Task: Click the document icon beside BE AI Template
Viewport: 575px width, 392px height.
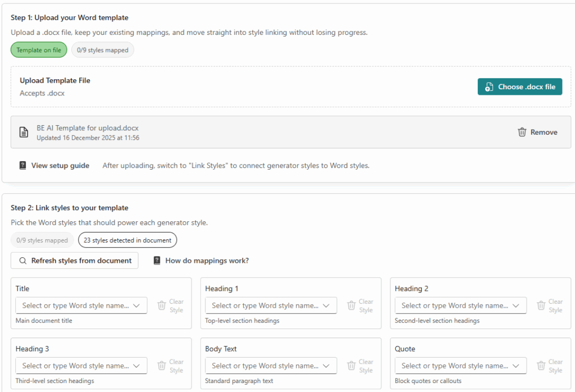Action: (x=24, y=133)
